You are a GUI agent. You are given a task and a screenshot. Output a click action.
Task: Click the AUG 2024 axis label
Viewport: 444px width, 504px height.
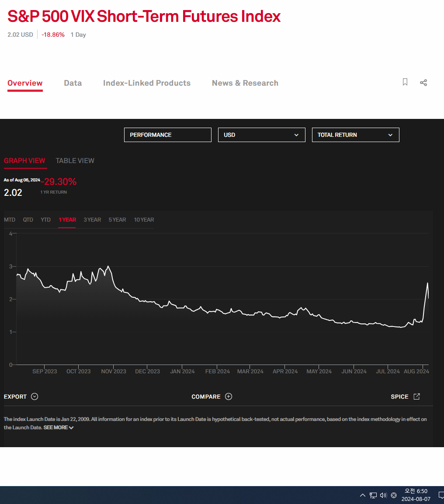click(x=416, y=371)
